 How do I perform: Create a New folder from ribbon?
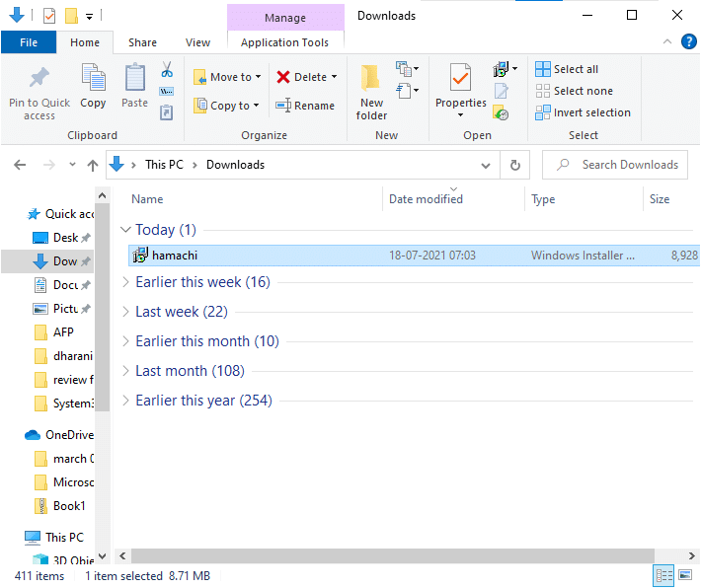(371, 91)
